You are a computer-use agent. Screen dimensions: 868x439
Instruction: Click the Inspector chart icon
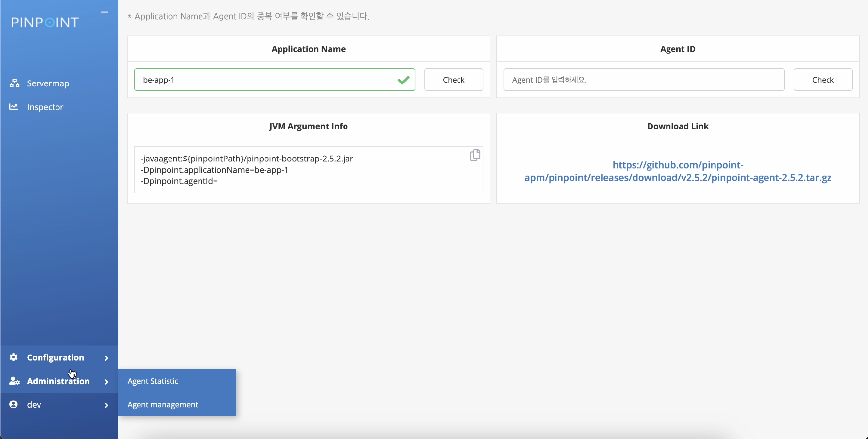[13, 107]
